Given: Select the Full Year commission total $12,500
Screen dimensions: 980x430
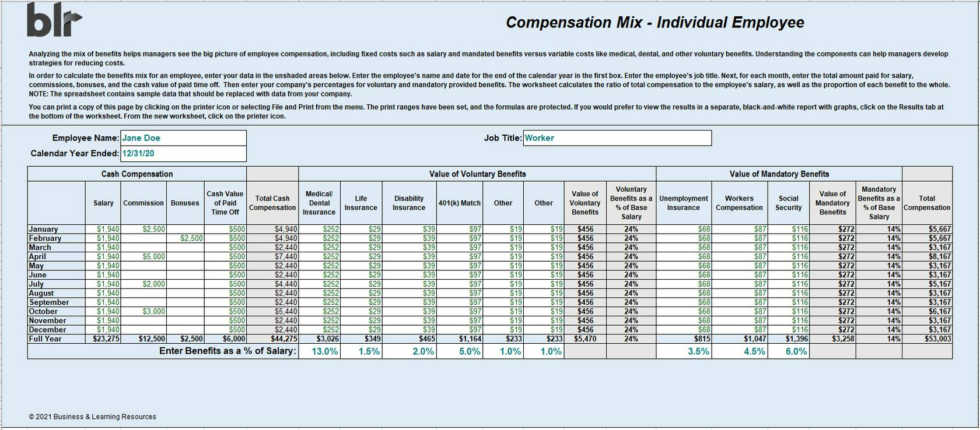Looking at the screenshot, I should coord(143,339).
